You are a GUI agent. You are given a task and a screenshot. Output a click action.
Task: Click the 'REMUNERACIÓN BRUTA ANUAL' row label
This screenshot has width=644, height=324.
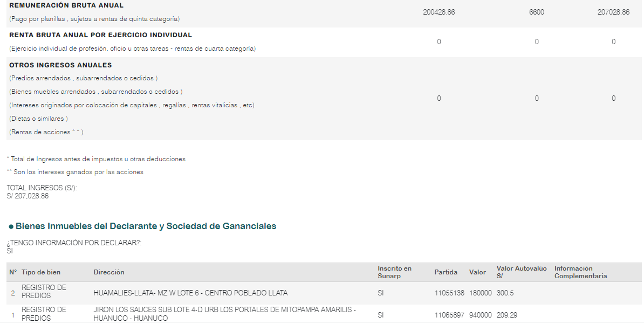tap(66, 5)
